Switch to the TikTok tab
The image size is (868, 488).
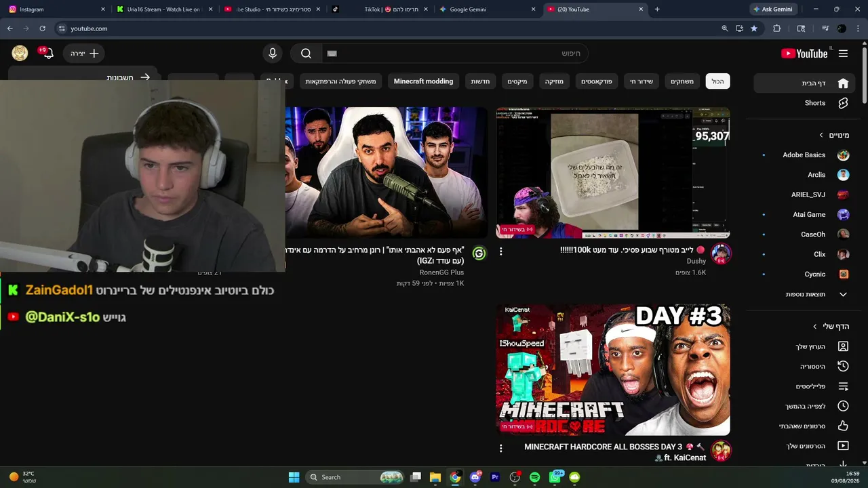(x=378, y=9)
